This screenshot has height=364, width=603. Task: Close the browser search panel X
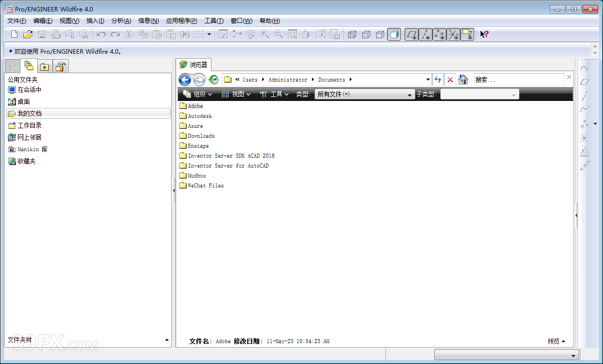click(x=569, y=77)
